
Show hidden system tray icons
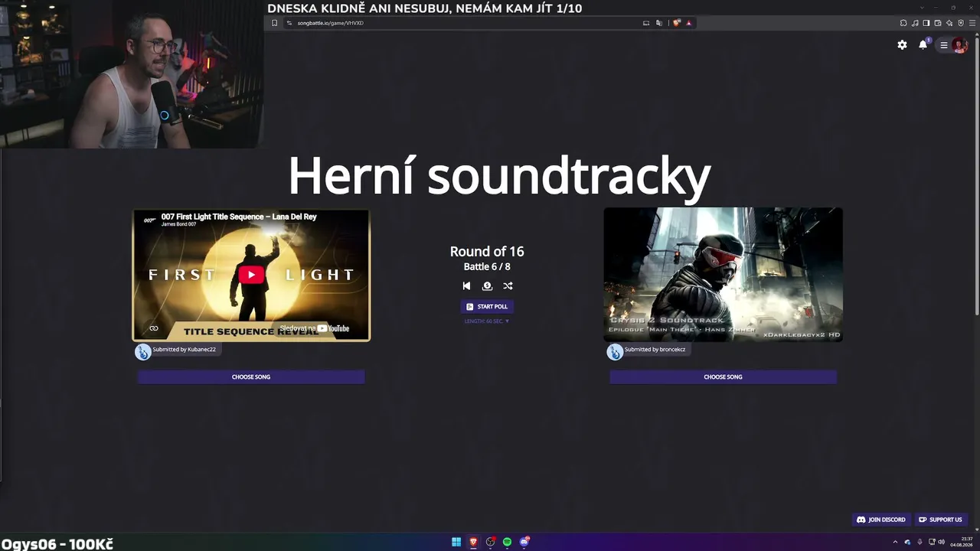point(895,542)
